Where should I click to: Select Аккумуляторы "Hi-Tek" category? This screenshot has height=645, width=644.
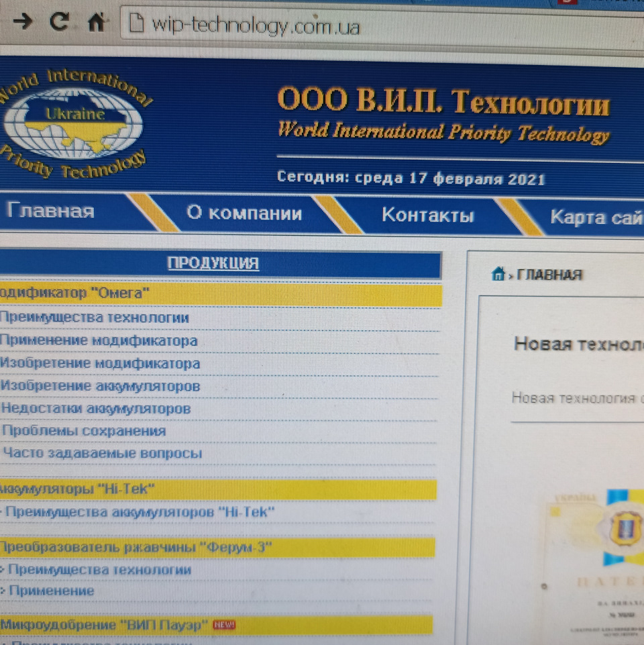coord(218,489)
